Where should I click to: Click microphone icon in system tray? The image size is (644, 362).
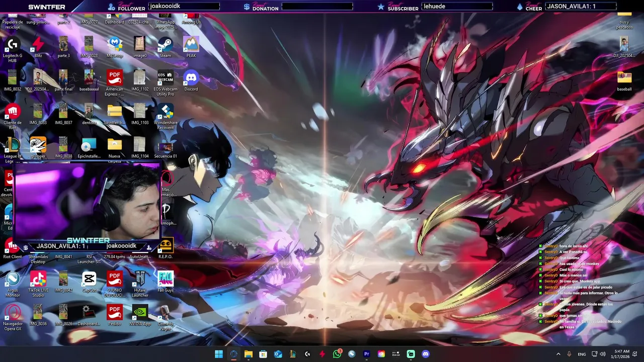click(x=570, y=354)
